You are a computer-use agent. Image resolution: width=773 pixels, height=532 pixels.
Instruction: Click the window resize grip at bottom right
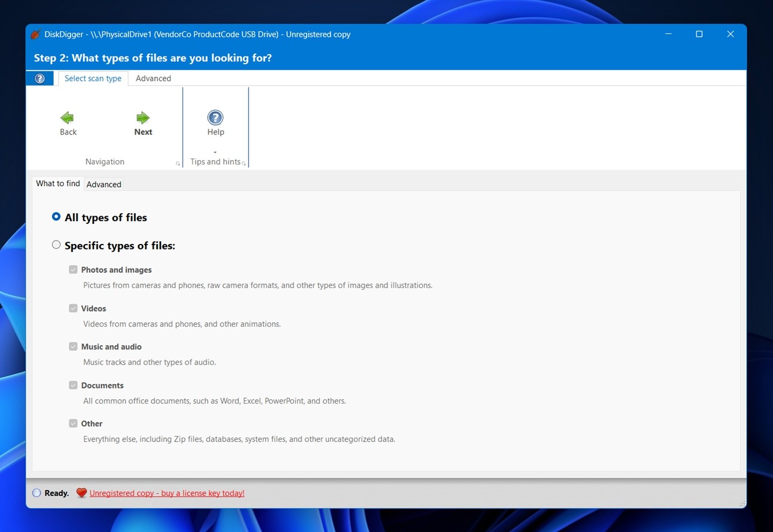(x=743, y=504)
